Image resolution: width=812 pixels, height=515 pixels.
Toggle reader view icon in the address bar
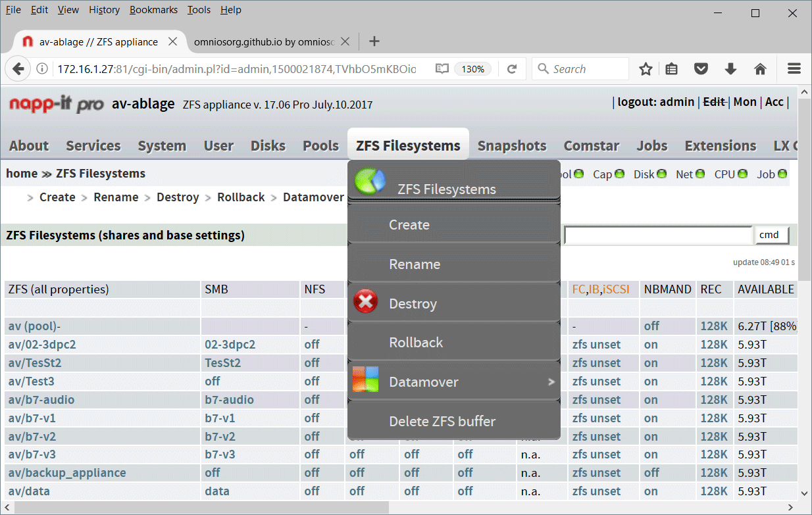(442, 69)
